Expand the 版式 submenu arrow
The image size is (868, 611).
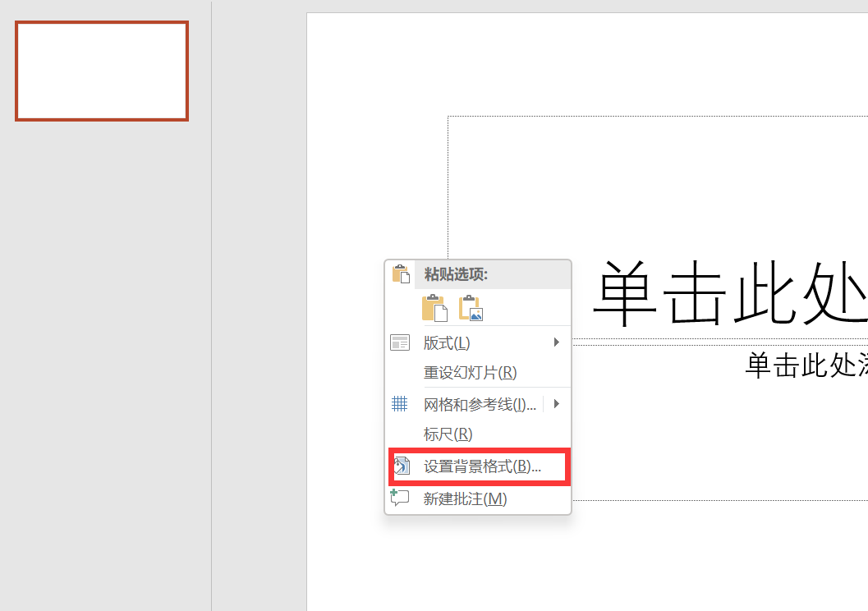(x=557, y=342)
